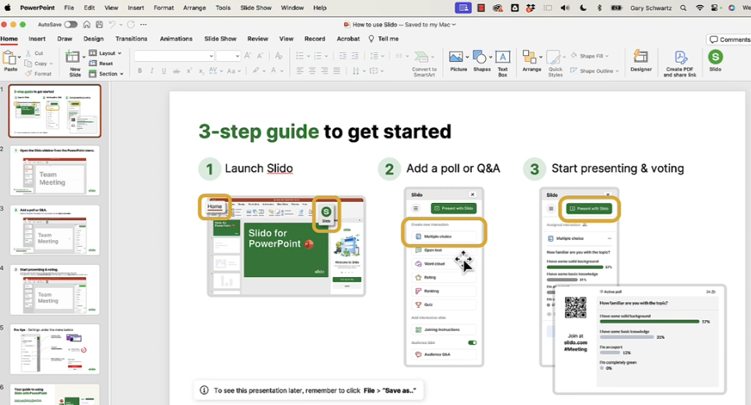
Task: Click the Paste clipboard icon
Action: tap(9, 58)
